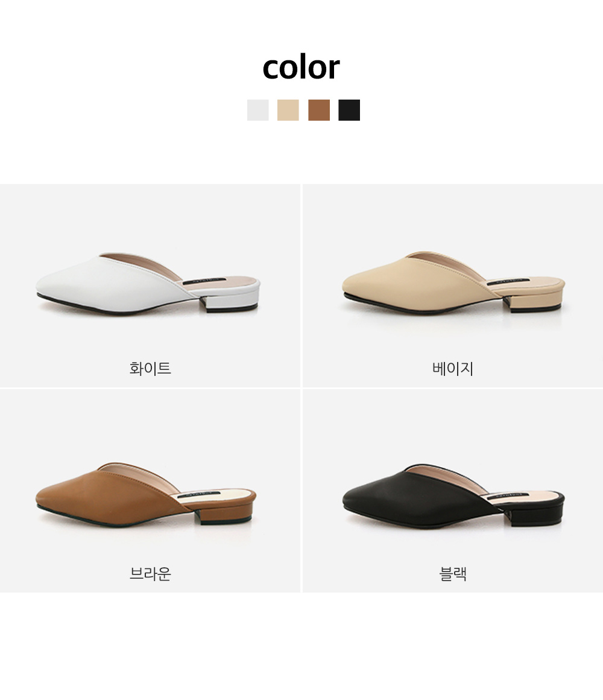This screenshot has height=700, width=603.
Task: Pick the black color swatch
Action: 349,110
